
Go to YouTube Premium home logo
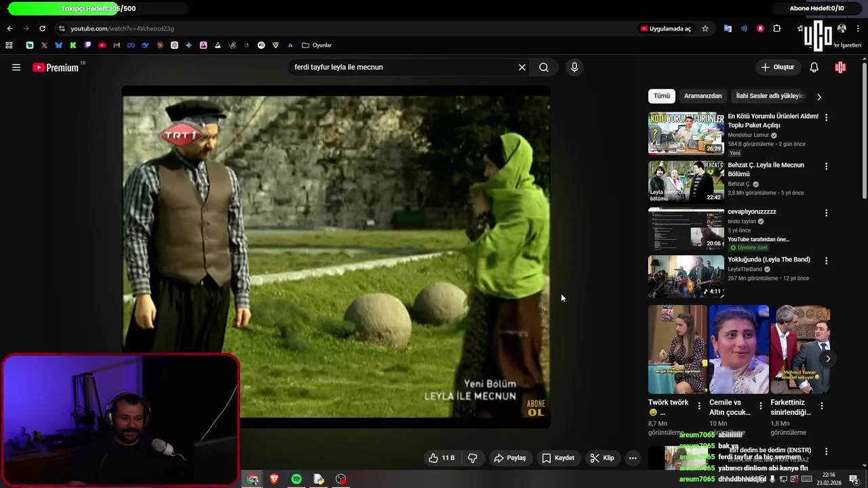[x=56, y=67]
